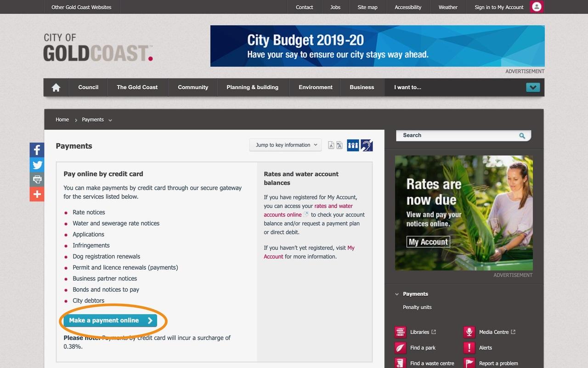Image resolution: width=588 pixels, height=368 pixels.
Task: Click the Alerts exclamation icon
Action: 469,348
